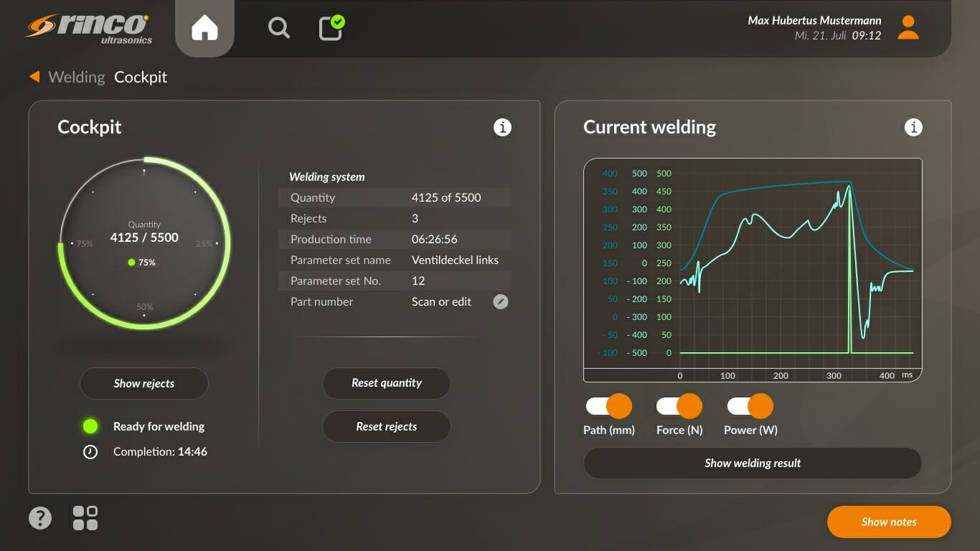
Task: Open Cockpit panel info icon
Action: pos(502,128)
